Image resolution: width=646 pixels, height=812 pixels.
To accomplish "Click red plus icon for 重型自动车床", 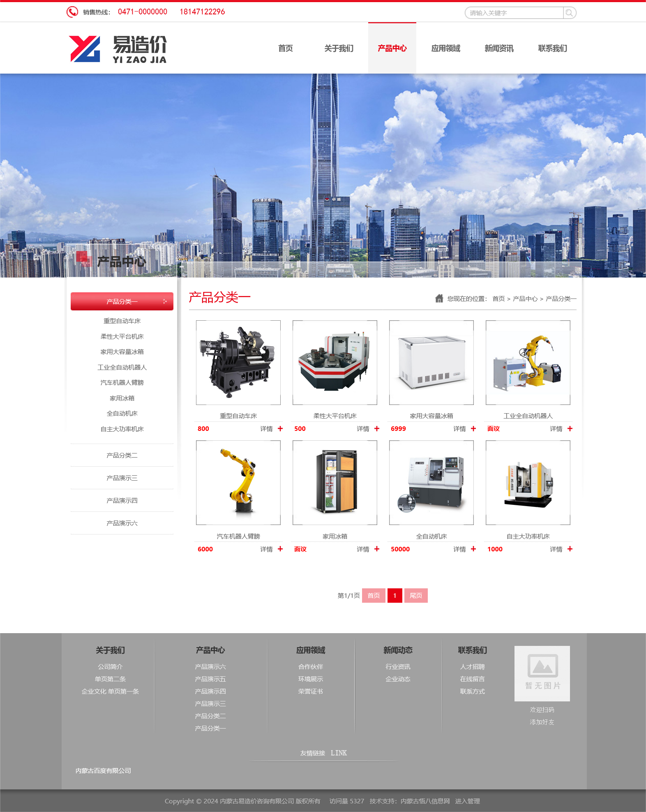I will [x=280, y=428].
